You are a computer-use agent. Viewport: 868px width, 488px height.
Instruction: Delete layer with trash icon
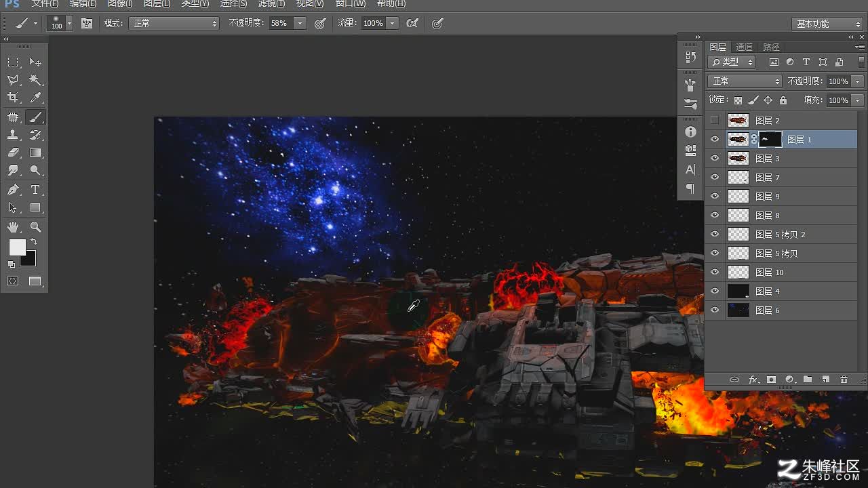point(844,380)
